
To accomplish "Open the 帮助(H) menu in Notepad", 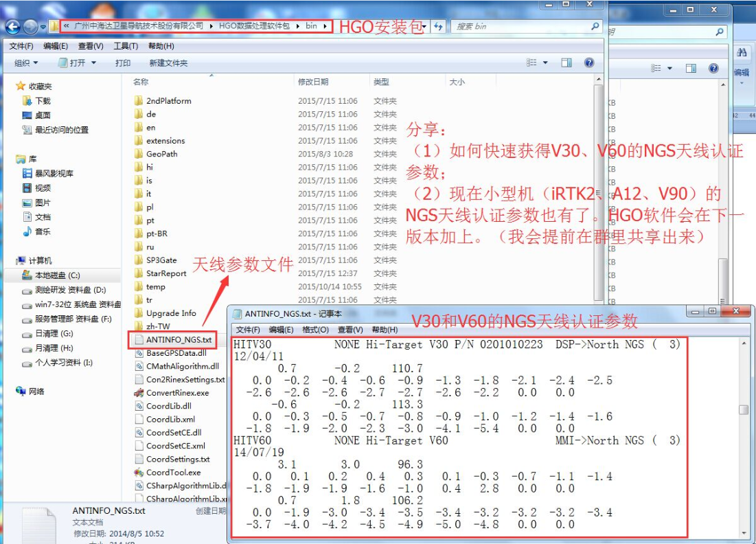I will 385,330.
